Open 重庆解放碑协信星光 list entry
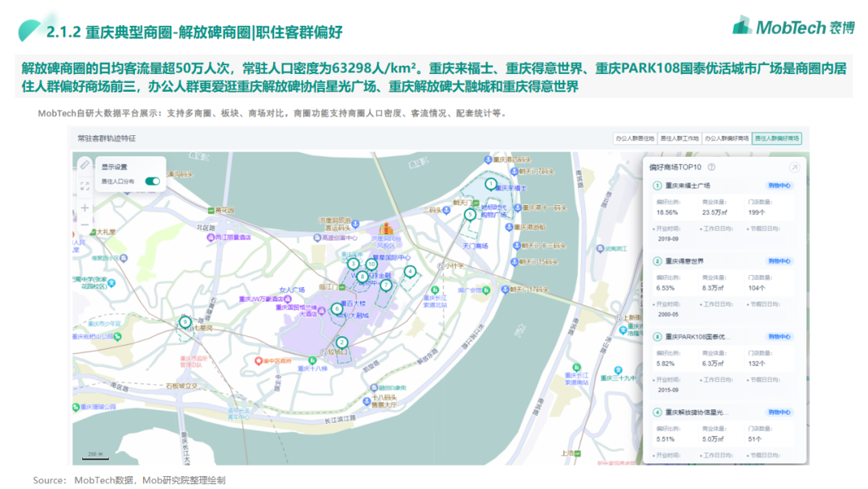This screenshot has width=868, height=489. [696, 412]
